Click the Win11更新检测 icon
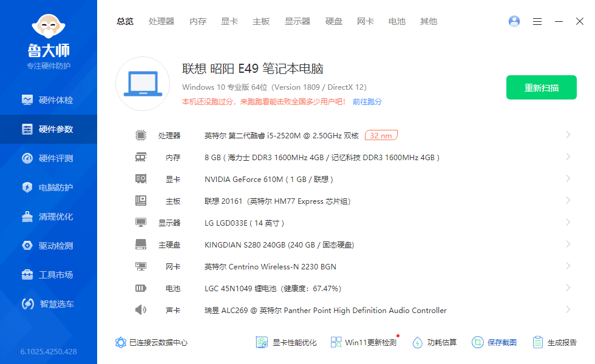 (x=336, y=342)
